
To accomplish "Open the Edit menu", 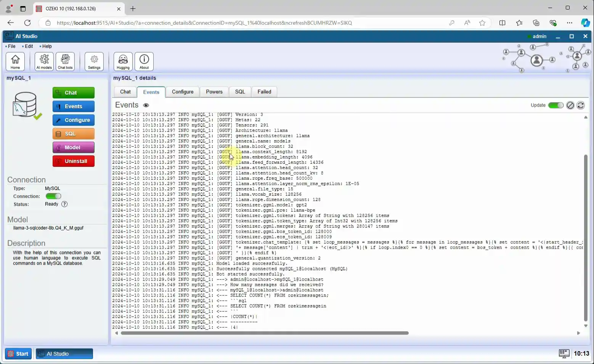I will coord(28,46).
